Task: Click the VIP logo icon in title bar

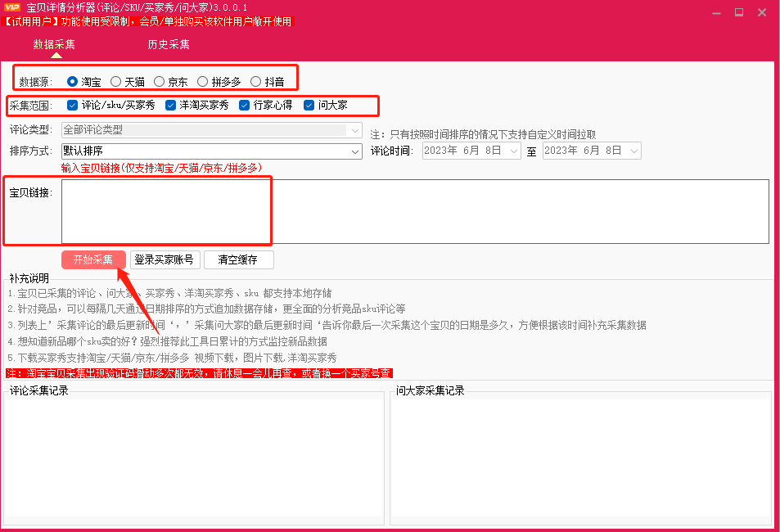Action: pos(12,7)
